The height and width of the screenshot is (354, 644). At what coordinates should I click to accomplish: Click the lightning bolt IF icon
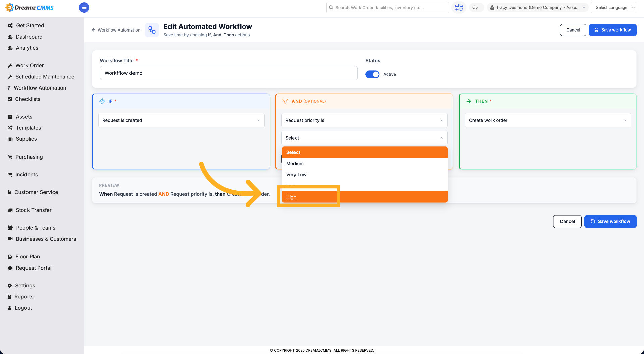pos(102,101)
